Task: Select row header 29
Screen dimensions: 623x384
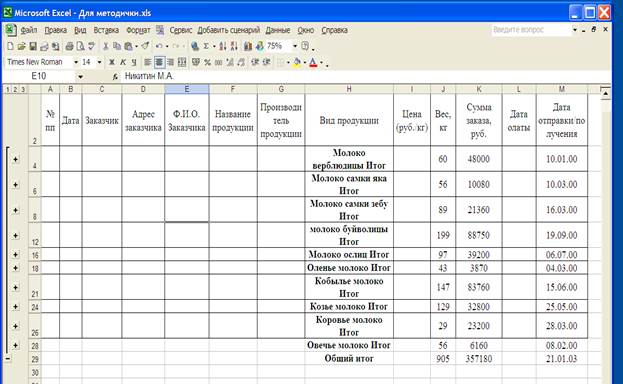Action: (x=35, y=359)
